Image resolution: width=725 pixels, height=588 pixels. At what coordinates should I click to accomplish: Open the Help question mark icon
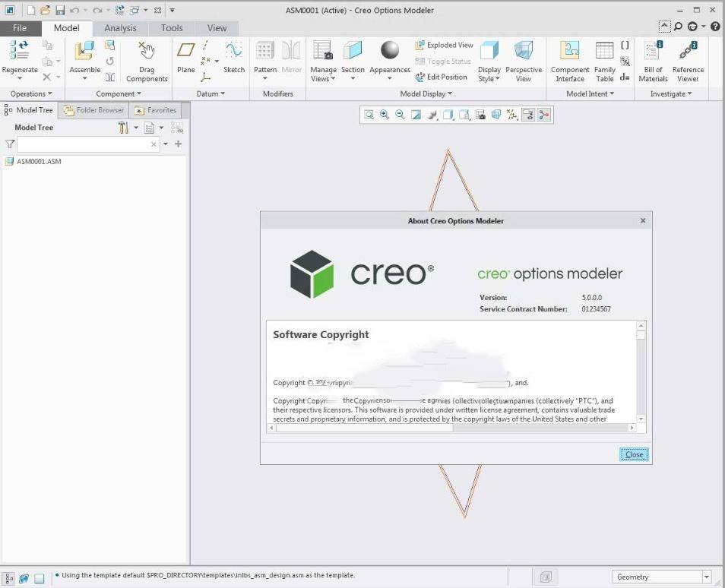point(715,27)
